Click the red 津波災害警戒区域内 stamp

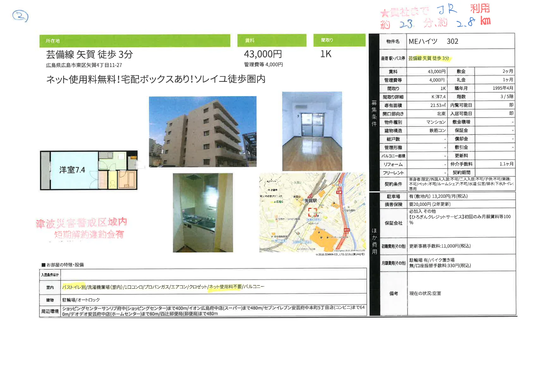(82, 223)
